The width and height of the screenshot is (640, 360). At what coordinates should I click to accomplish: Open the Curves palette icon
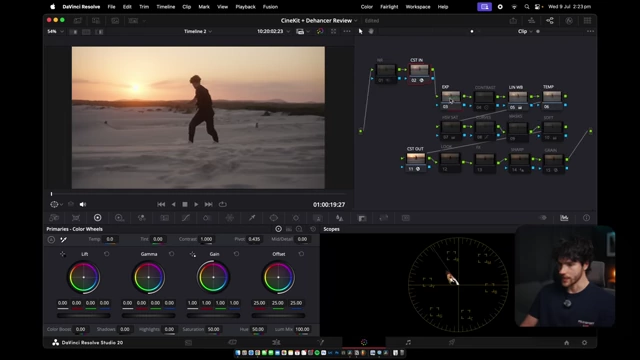[186, 218]
